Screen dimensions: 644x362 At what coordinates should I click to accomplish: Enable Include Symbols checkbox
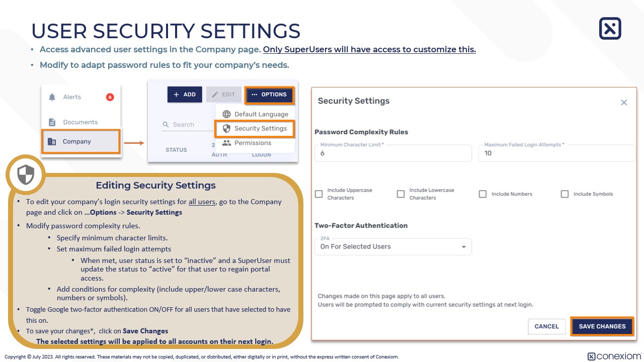click(565, 194)
